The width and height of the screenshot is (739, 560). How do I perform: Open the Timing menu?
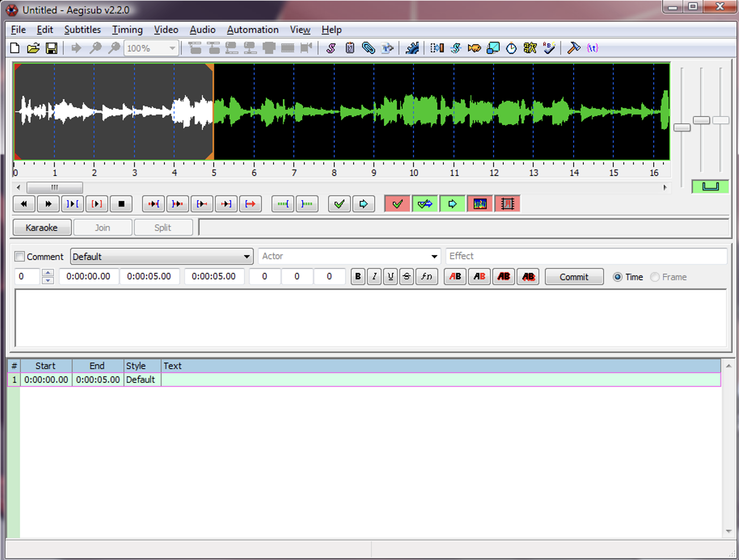[127, 30]
